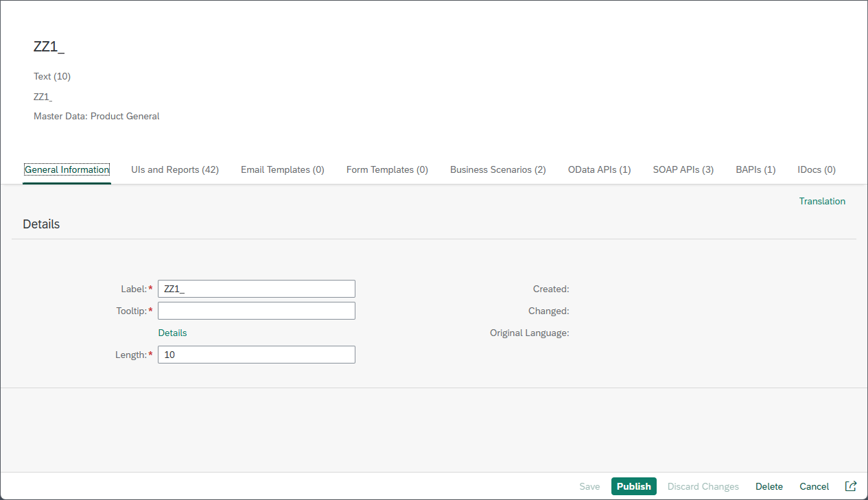Viewport: 868px width, 500px height.
Task: Click Discard Changes in footer
Action: [x=703, y=486]
